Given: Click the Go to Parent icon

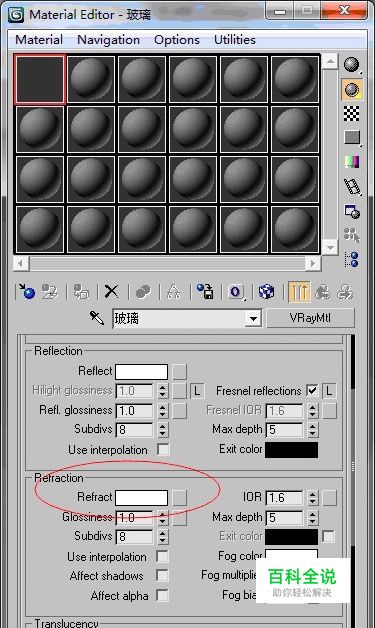Looking at the screenshot, I should (x=323, y=292).
